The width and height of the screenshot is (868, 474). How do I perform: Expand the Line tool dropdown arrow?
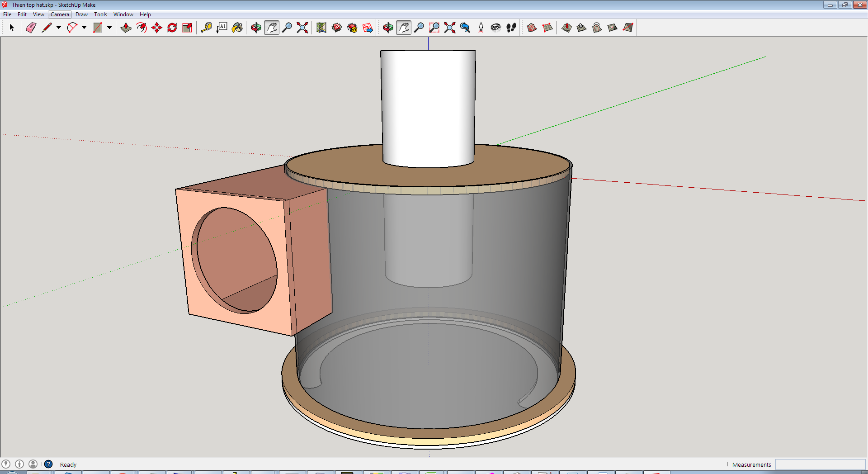click(59, 28)
